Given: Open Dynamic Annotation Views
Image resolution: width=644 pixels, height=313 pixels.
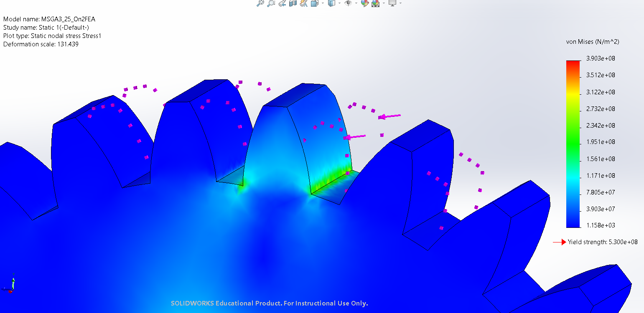Looking at the screenshot, I should click(x=304, y=3).
